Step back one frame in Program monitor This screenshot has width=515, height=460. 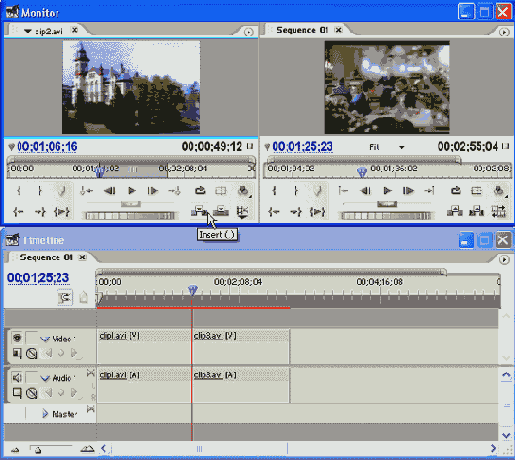[x=366, y=191]
